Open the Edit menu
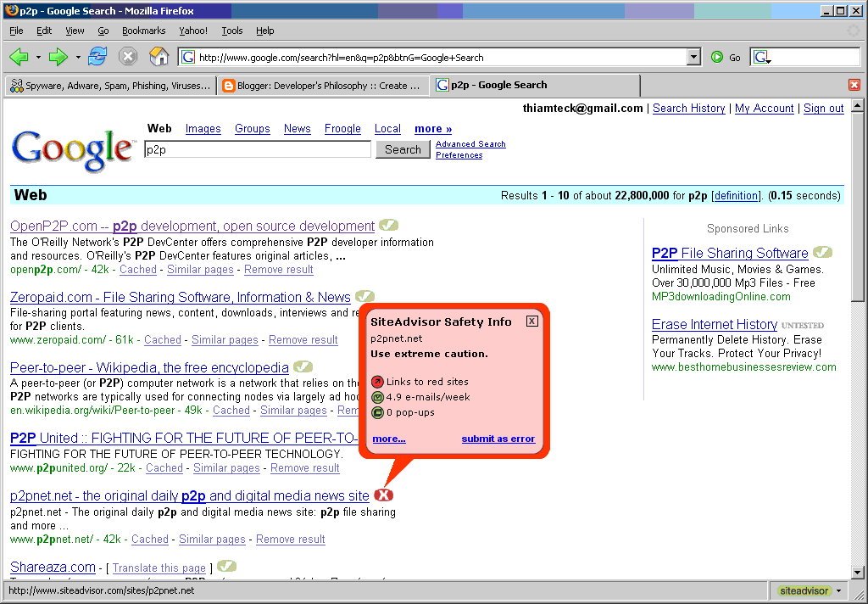 44,31
